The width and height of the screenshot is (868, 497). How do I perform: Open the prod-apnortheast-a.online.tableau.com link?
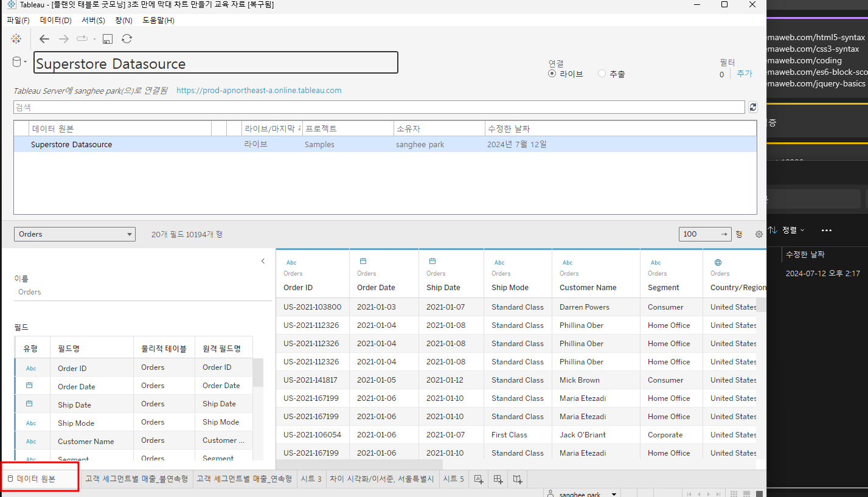coord(259,90)
